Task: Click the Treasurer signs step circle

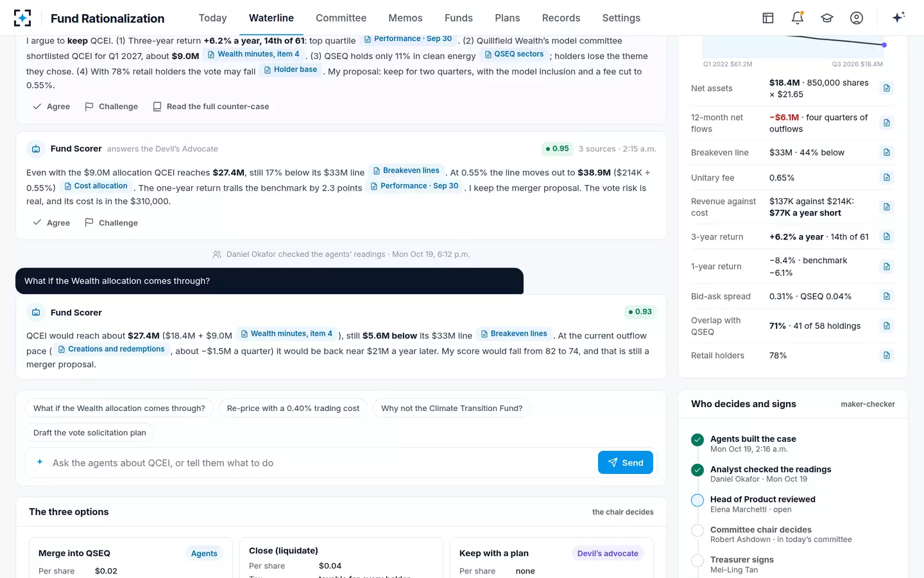Action: click(697, 561)
